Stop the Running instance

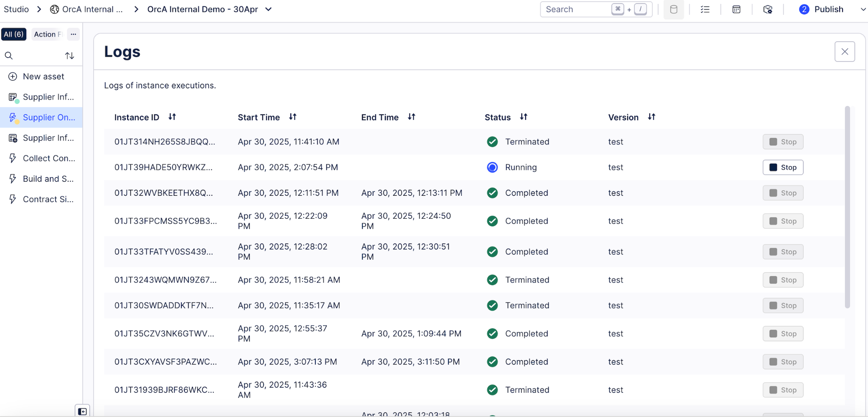783,167
